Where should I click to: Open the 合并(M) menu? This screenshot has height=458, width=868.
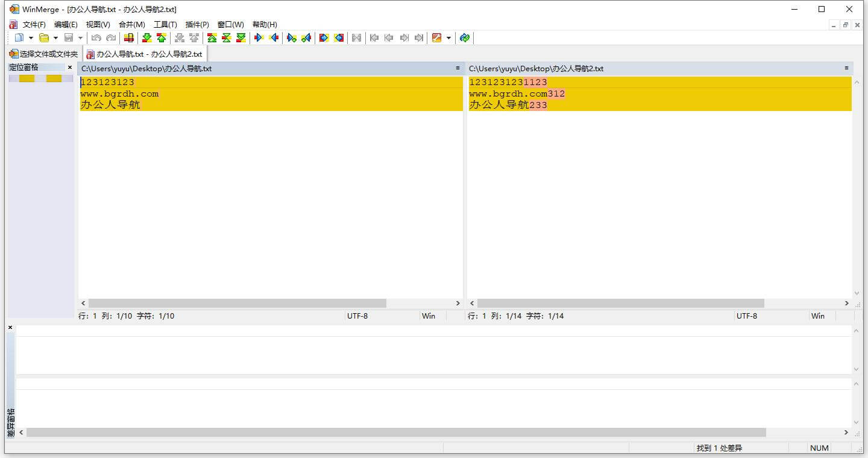[131, 25]
